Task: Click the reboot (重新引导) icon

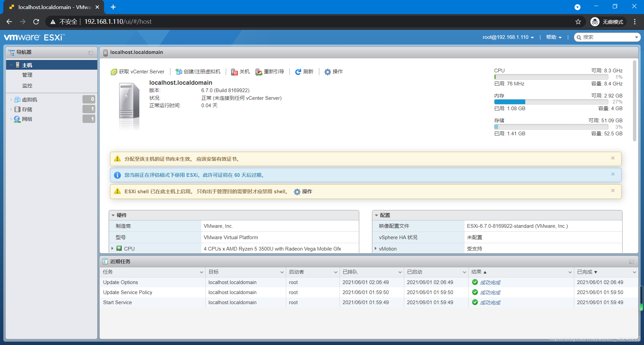Action: click(x=259, y=72)
